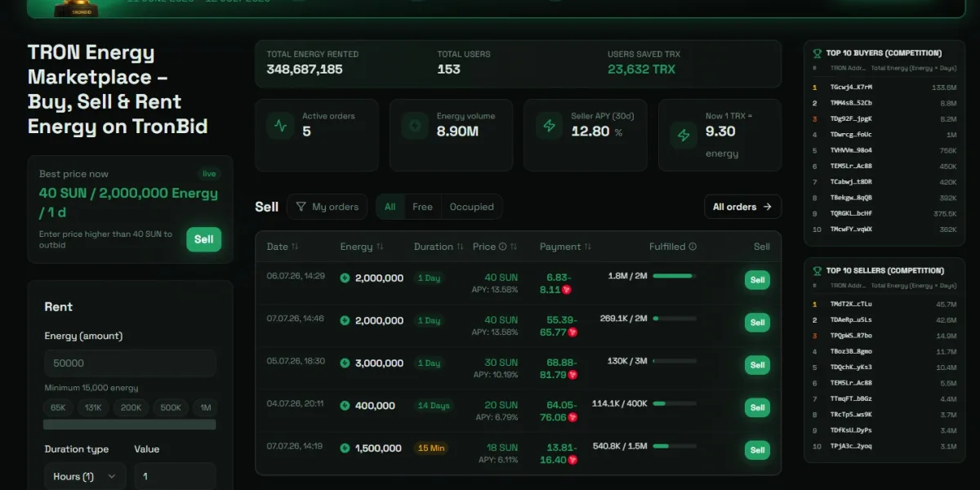This screenshot has width=980, height=490.
Task: Click the energy icon on the 3,000,000 order
Action: pos(345,363)
